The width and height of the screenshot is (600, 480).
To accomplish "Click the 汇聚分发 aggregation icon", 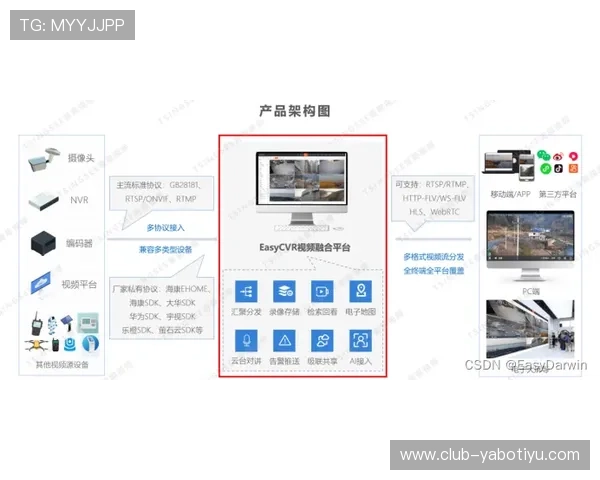I will click(246, 291).
